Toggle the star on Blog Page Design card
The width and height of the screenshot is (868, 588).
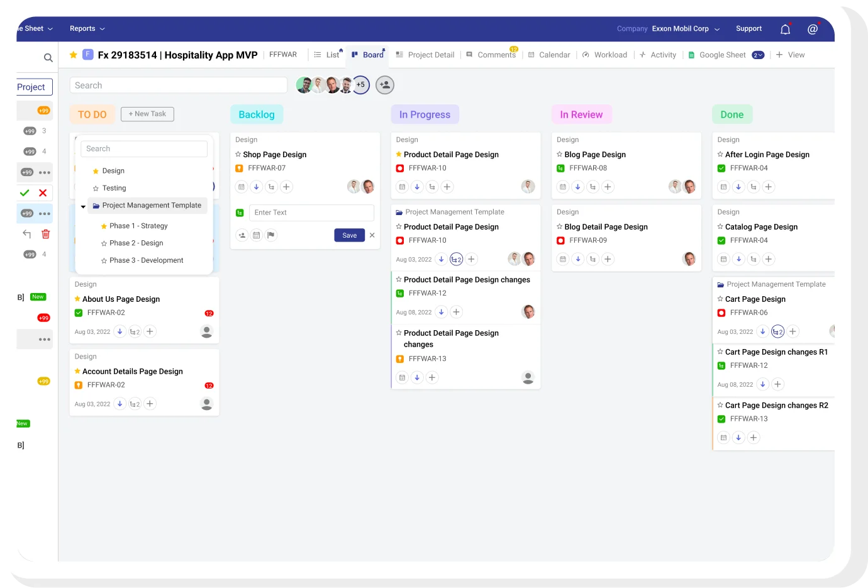(x=560, y=154)
